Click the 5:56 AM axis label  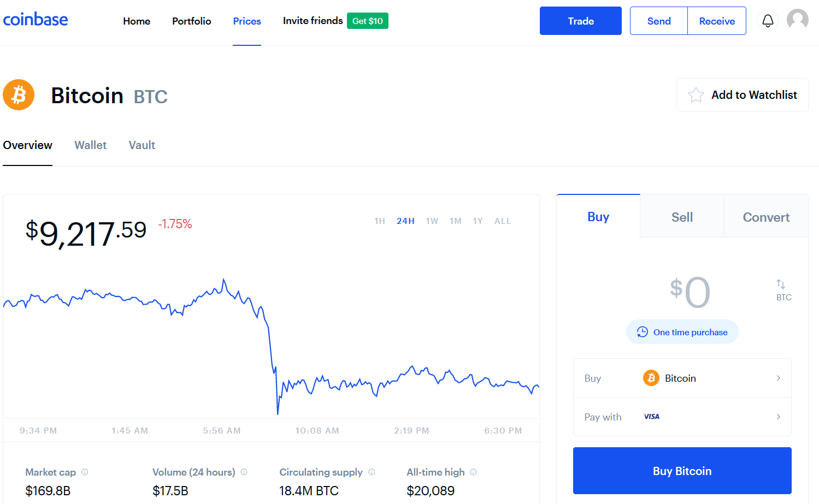tap(222, 431)
